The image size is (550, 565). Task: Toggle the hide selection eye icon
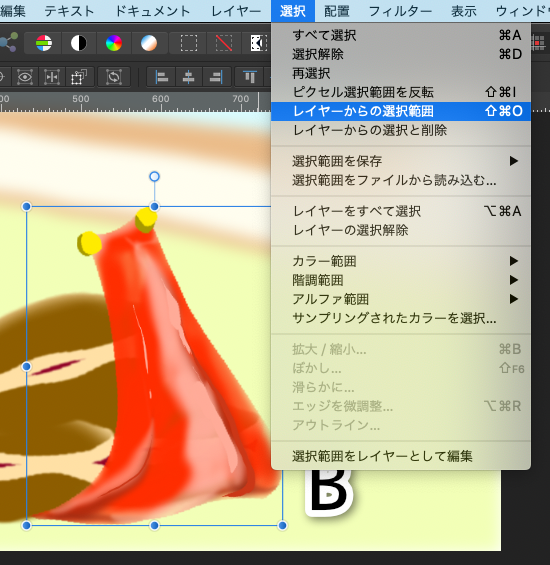(25, 77)
